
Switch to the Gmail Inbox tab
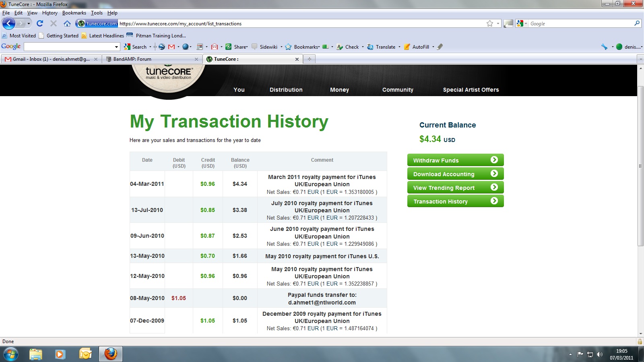tap(51, 59)
